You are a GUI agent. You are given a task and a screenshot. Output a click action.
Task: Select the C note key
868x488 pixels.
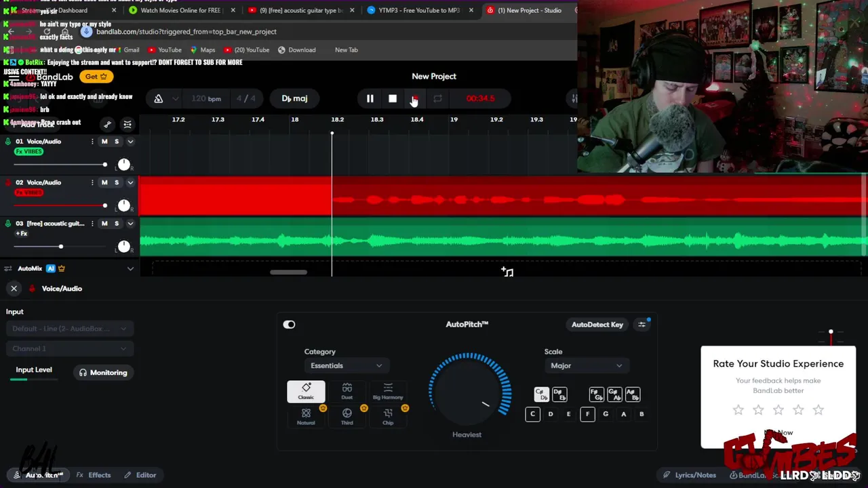click(x=532, y=414)
